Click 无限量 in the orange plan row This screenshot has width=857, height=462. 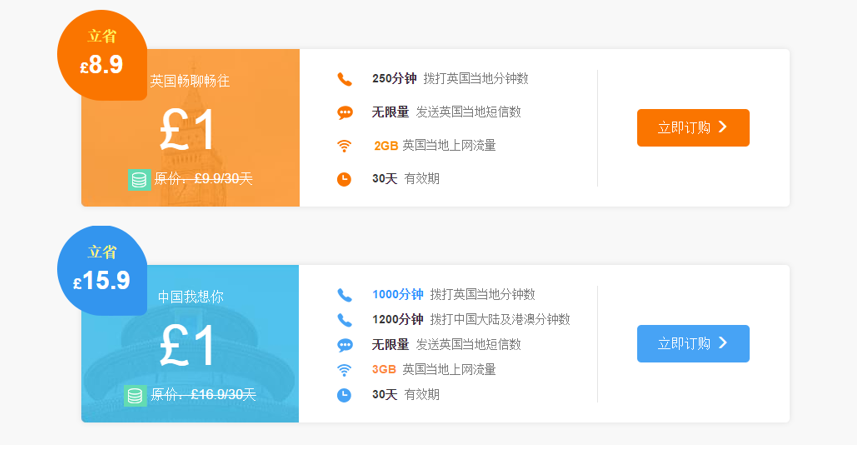pos(390,112)
